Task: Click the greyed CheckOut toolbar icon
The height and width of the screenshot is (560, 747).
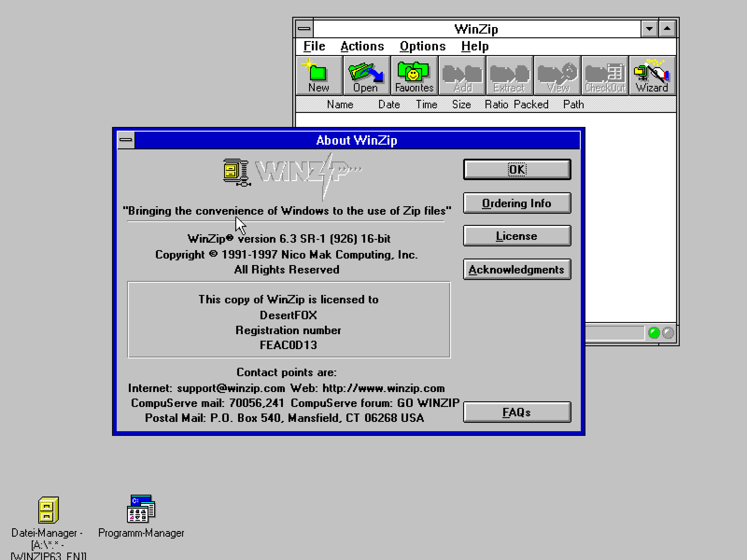Action: pyautogui.click(x=605, y=76)
